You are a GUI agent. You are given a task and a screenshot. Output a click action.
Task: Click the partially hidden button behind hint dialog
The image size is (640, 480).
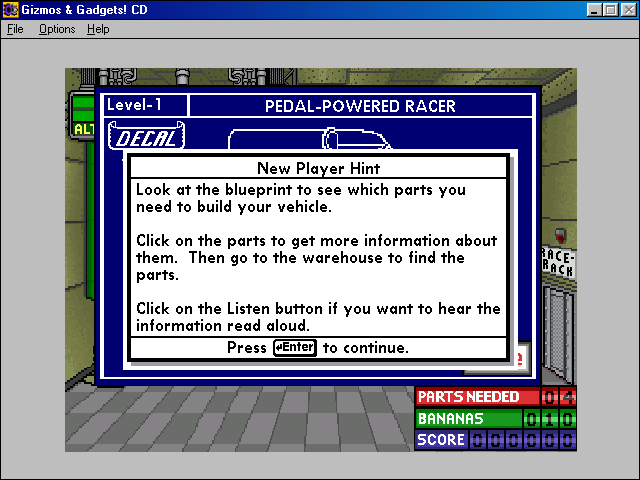(x=524, y=359)
